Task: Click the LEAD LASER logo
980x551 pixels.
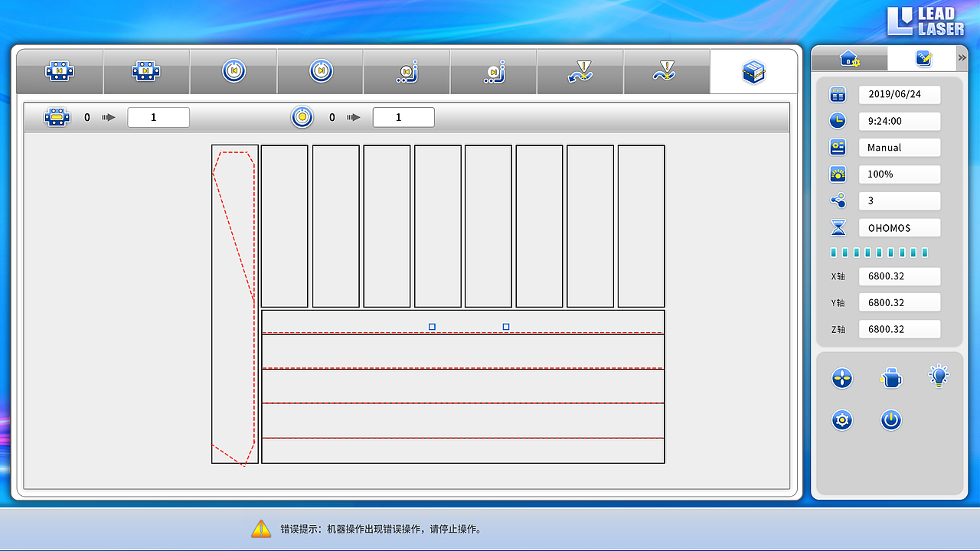Action: 926,21
